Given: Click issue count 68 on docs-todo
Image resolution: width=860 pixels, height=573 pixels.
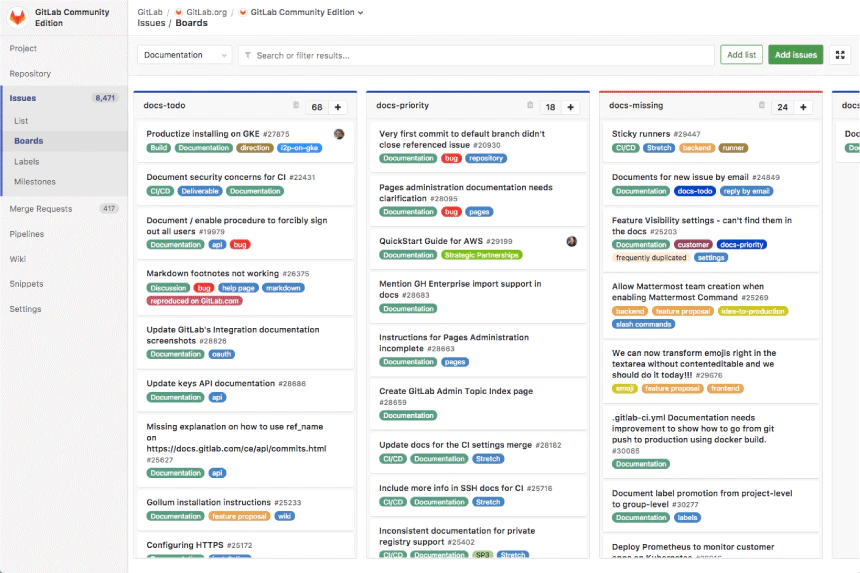Looking at the screenshot, I should [317, 107].
